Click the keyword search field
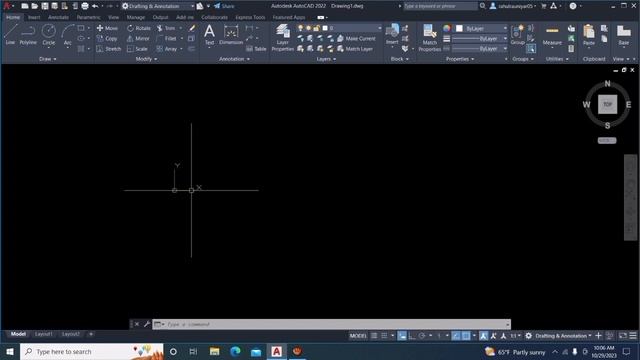 click(440, 6)
